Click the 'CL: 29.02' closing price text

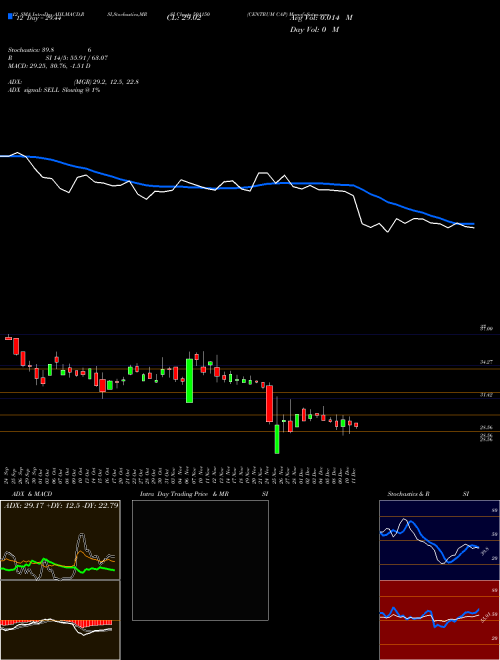click(184, 19)
